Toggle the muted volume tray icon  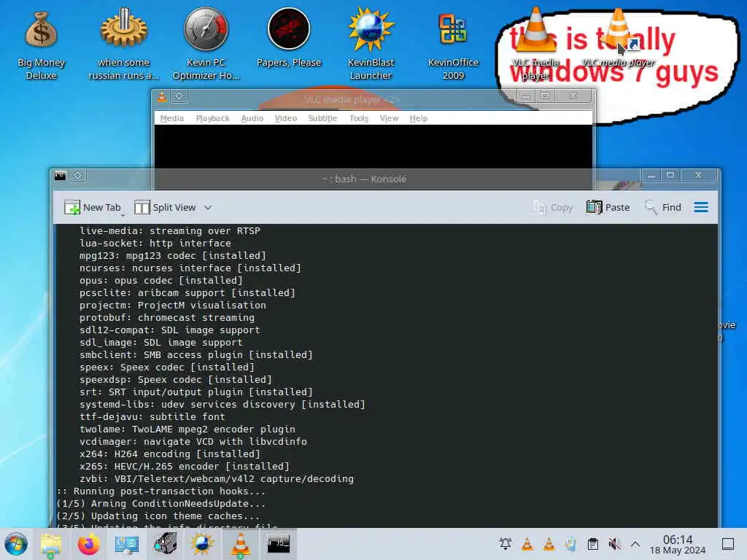614,544
